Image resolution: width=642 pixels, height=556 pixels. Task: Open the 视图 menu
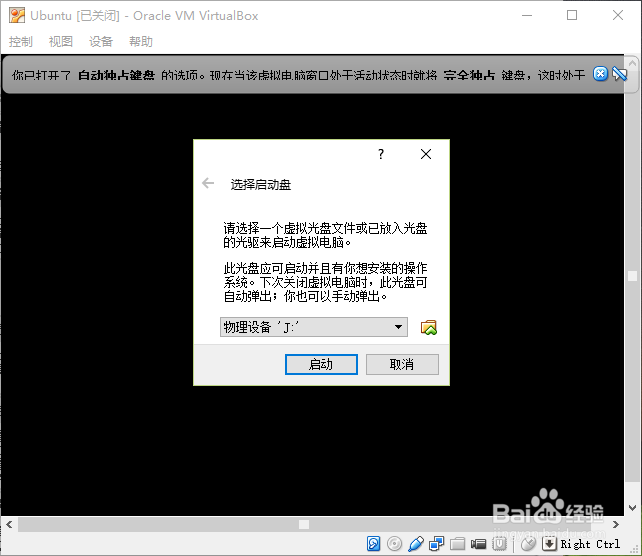tap(61, 41)
